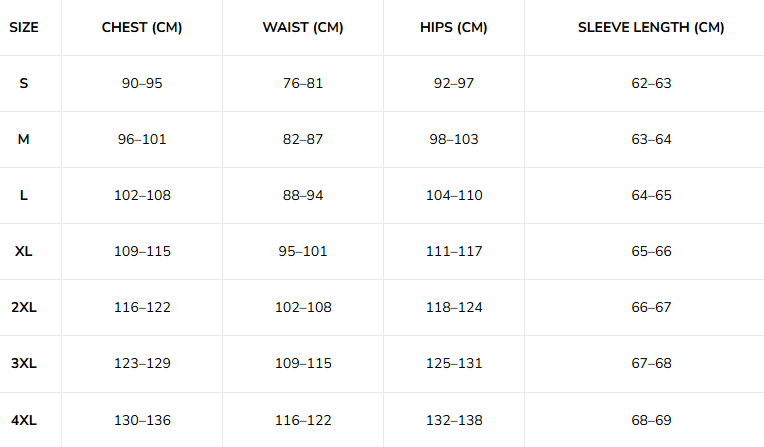Click the SIZE column header
764x447 pixels.
(x=24, y=27)
